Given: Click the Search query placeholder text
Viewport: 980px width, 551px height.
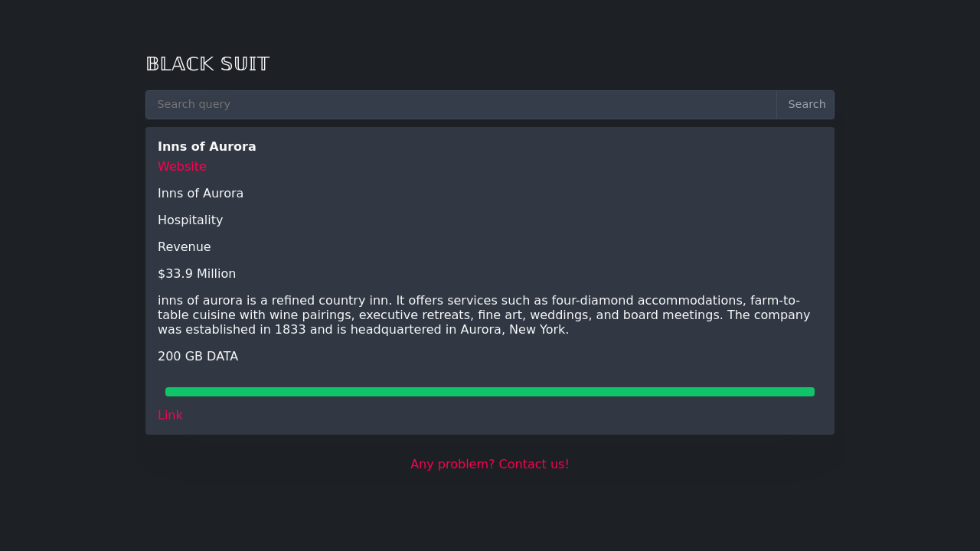Looking at the screenshot, I should [x=194, y=105].
